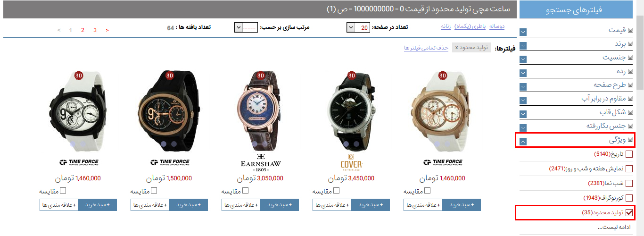
Task: Click the 3D badge on the Earnshaw watch
Action: [x=260, y=76]
